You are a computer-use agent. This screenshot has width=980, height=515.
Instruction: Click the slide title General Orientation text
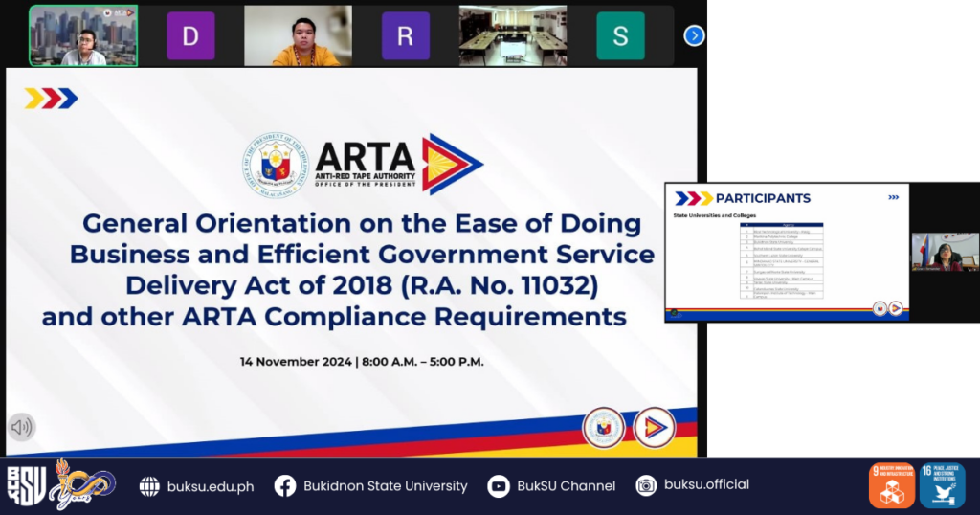coord(348,270)
